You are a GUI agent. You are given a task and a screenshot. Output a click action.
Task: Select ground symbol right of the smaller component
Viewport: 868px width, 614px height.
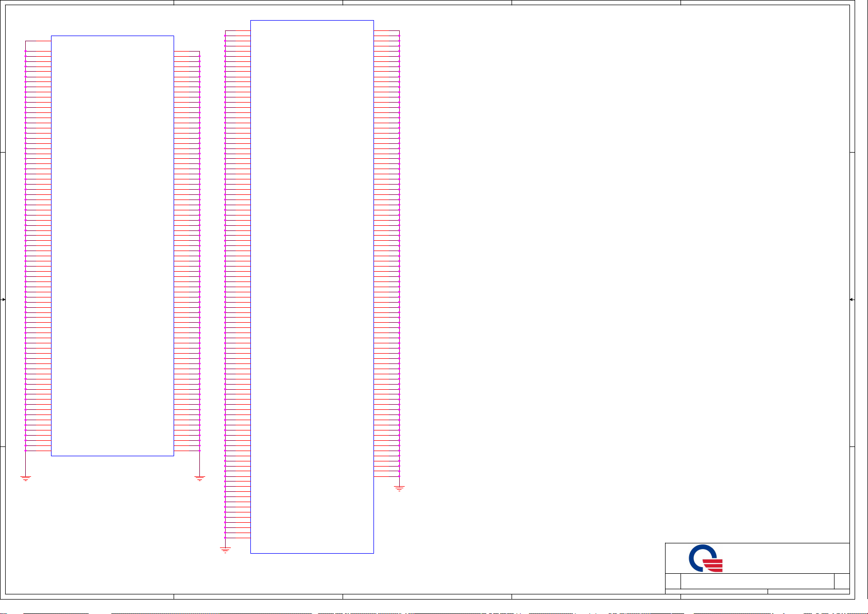[x=200, y=478]
